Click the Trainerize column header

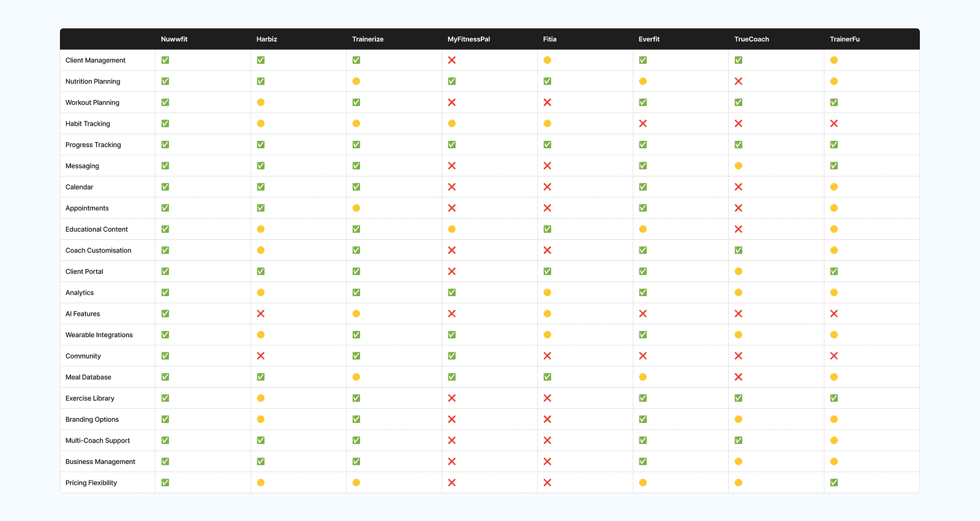(367, 39)
